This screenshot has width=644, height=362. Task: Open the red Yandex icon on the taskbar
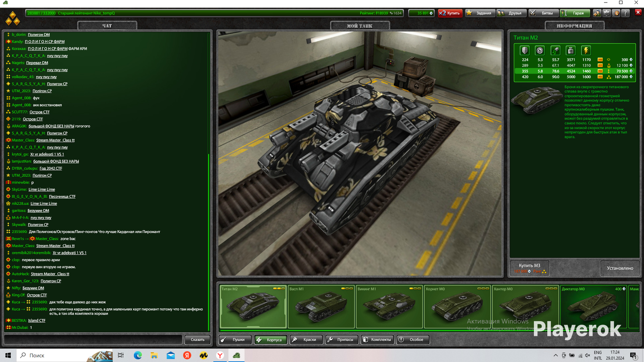point(187,355)
